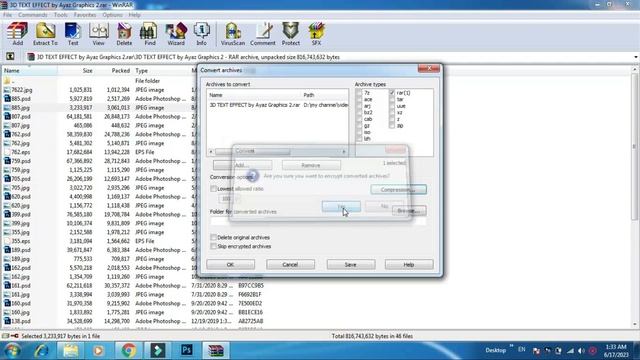
Task: Check the tar archive type
Action: (392, 99)
